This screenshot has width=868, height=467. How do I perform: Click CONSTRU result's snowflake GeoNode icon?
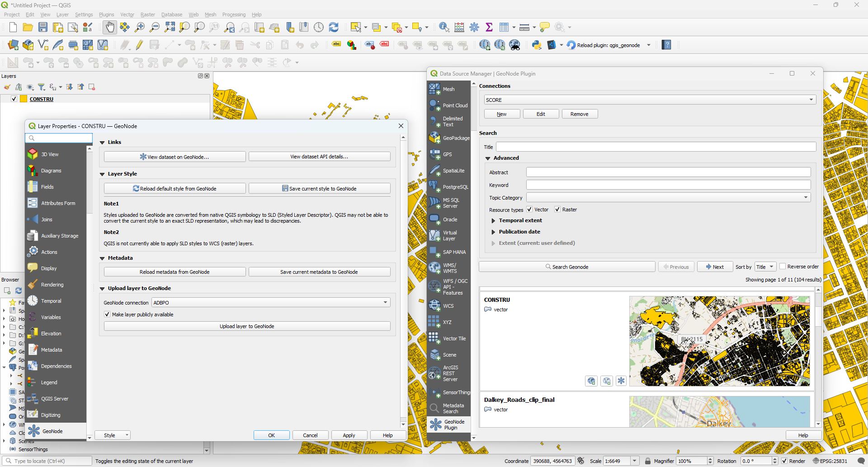click(x=621, y=381)
